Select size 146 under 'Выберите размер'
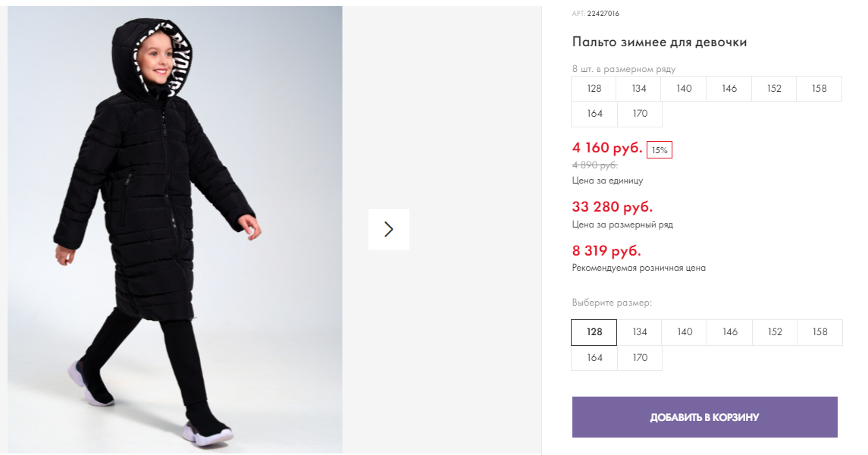868x455 pixels. [x=730, y=332]
